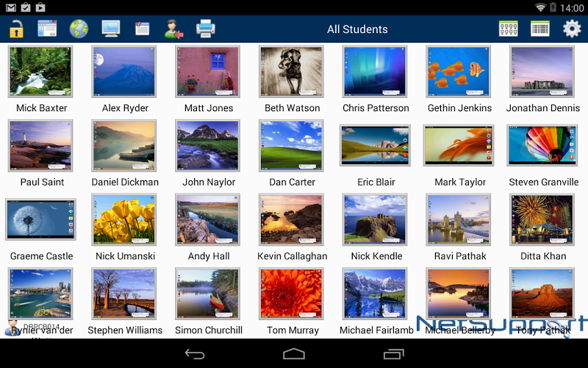Switch to the list view icon

[540, 29]
